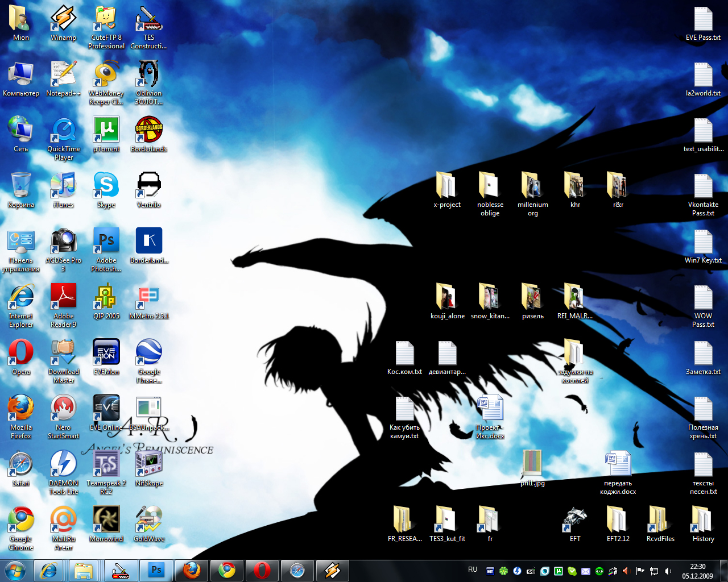The width and height of the screenshot is (728, 582).
Task: Open the Winamp desktop shortcut
Action: (64, 23)
